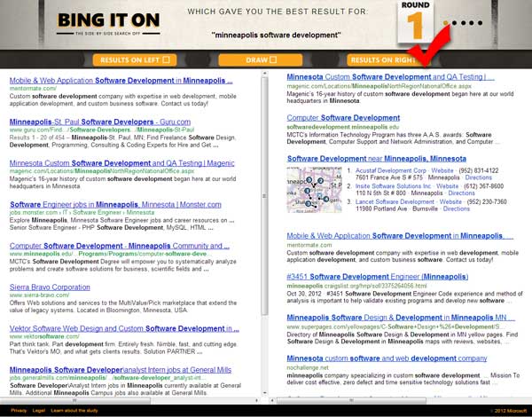The width and height of the screenshot is (532, 417).
Task: Open Computer Software Development link in right pane
Action: pos(343,118)
